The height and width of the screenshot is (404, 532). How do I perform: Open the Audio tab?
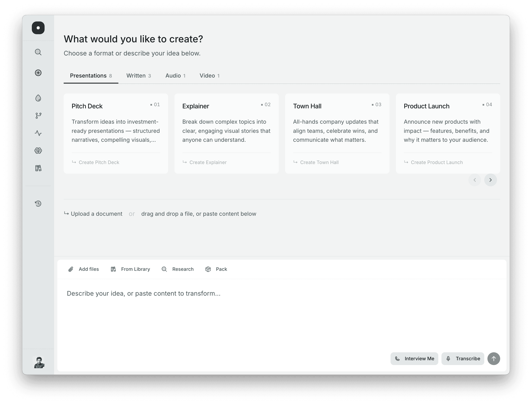coord(175,76)
